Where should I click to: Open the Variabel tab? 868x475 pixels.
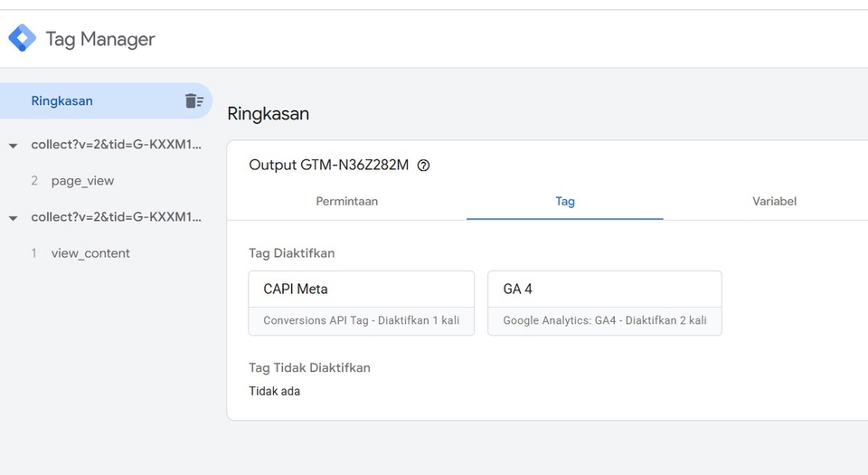coord(774,202)
